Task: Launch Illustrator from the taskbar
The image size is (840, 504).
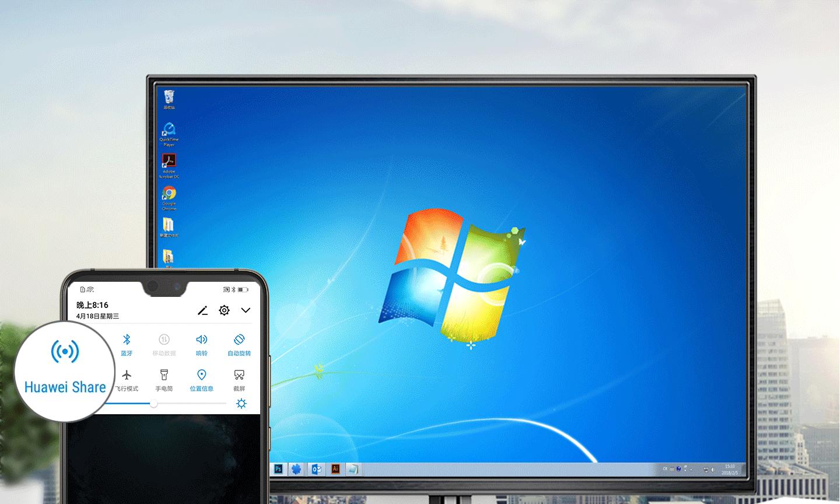Action: [335, 469]
